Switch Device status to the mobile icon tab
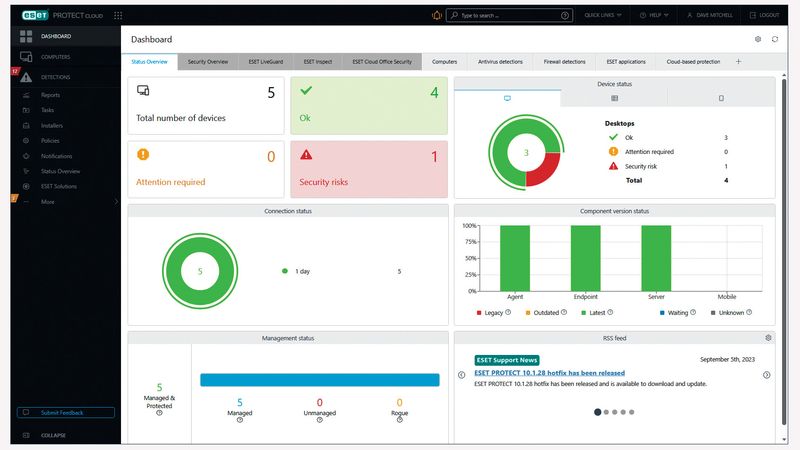Image resolution: width=800 pixels, height=450 pixels. click(721, 98)
